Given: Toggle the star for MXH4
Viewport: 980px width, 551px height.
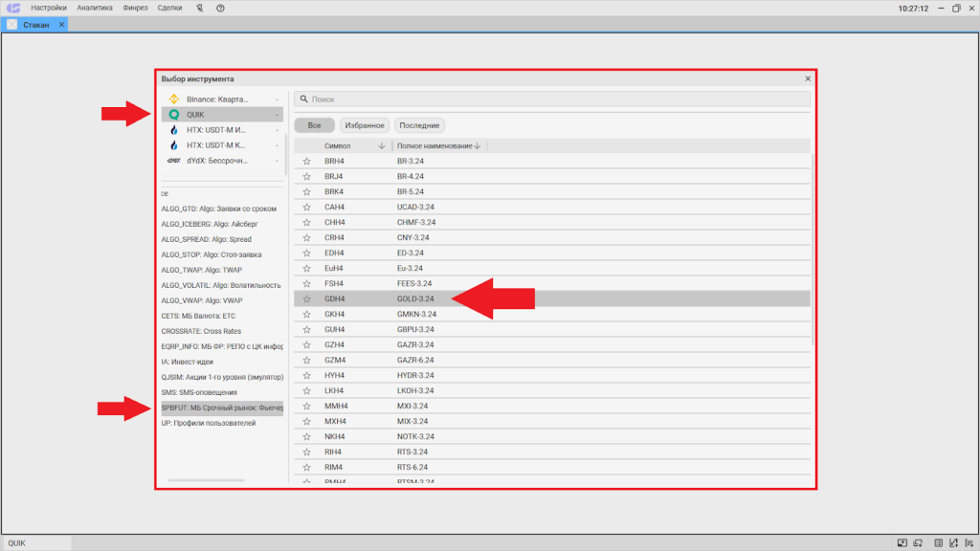Looking at the screenshot, I should 307,421.
